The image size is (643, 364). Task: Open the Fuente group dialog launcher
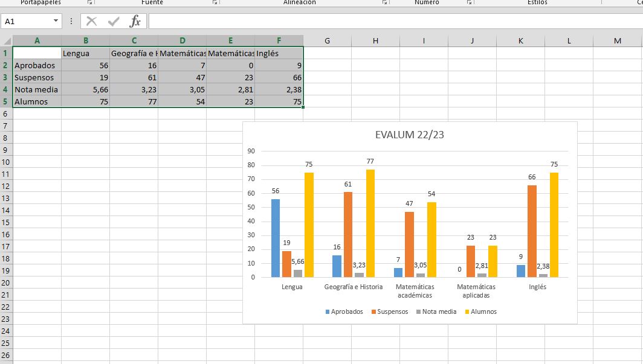(215, 2)
